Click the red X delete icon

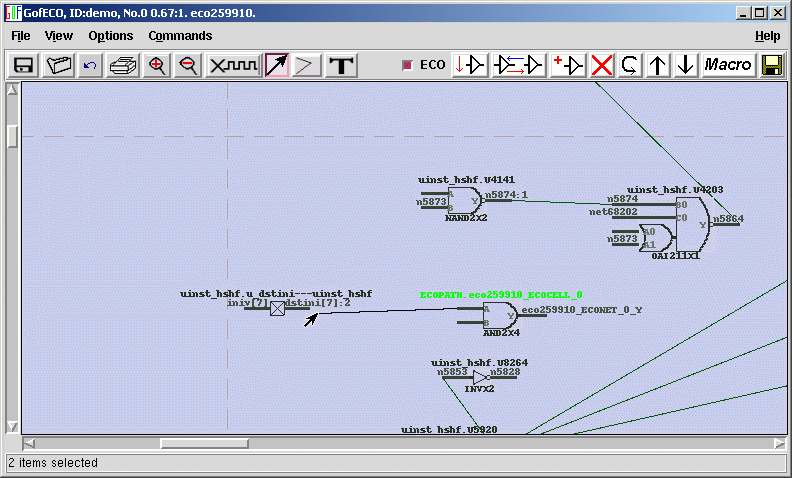tap(602, 65)
